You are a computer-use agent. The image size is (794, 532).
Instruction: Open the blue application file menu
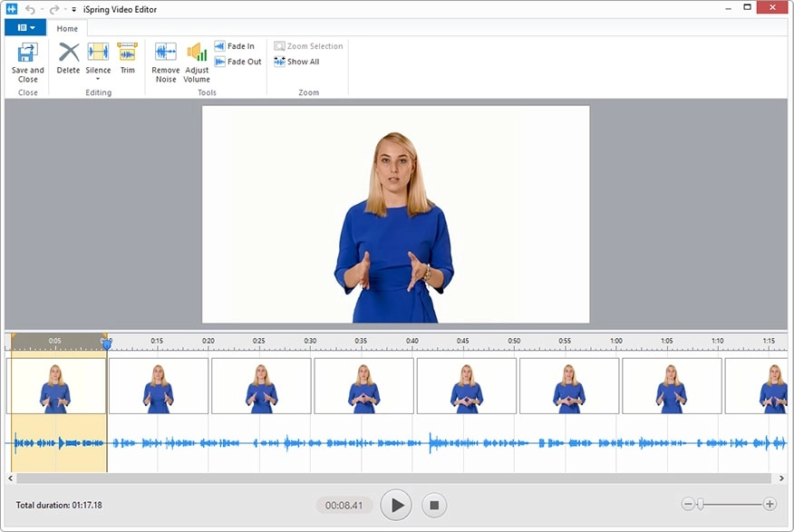[27, 28]
